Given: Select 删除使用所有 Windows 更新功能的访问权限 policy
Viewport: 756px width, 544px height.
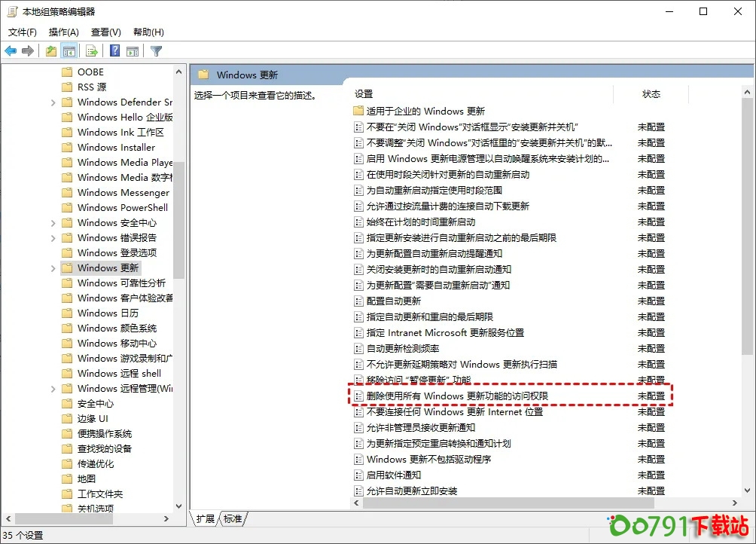Looking at the screenshot, I should [x=457, y=396].
